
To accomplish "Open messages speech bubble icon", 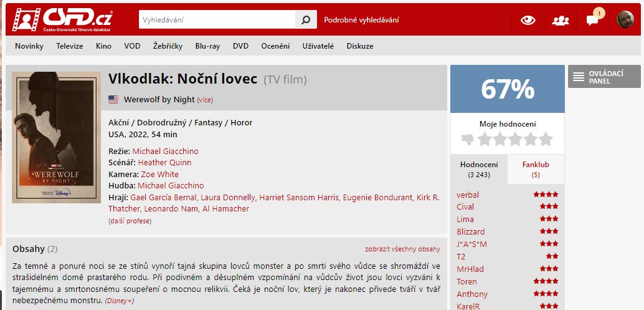I will coord(592,20).
